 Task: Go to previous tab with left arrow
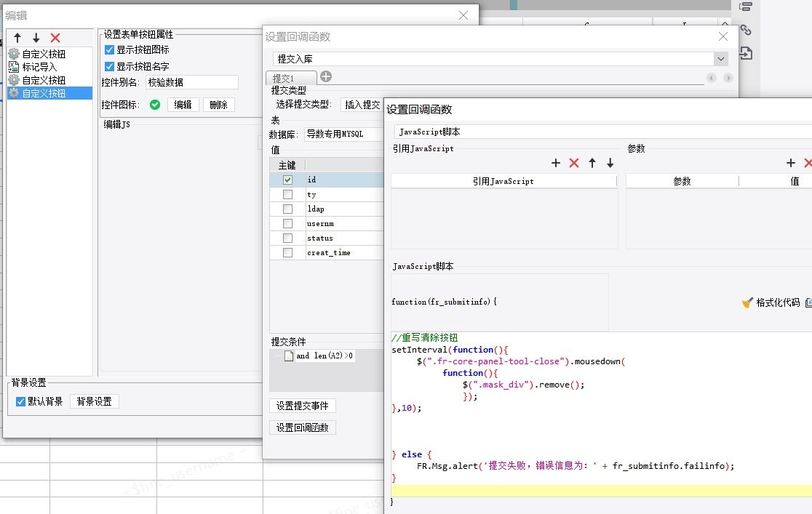pyautogui.click(x=712, y=78)
